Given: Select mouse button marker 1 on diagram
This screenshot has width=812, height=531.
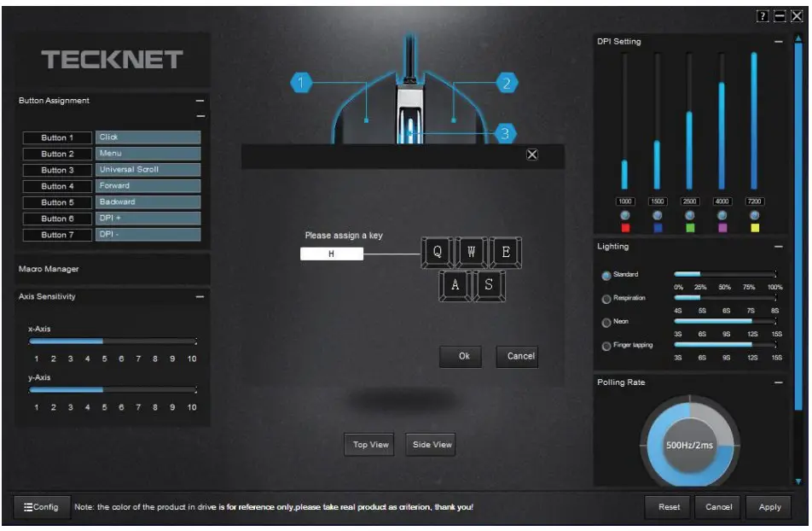Looking at the screenshot, I should click(x=301, y=83).
